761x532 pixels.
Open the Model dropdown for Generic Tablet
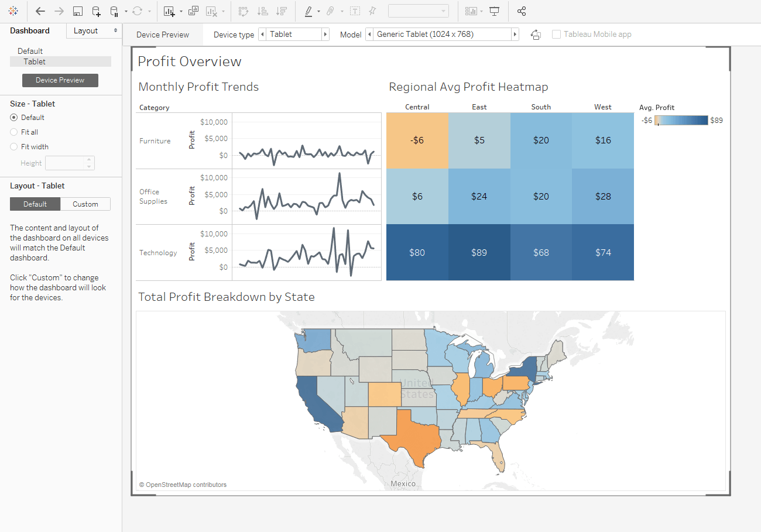[x=442, y=35]
